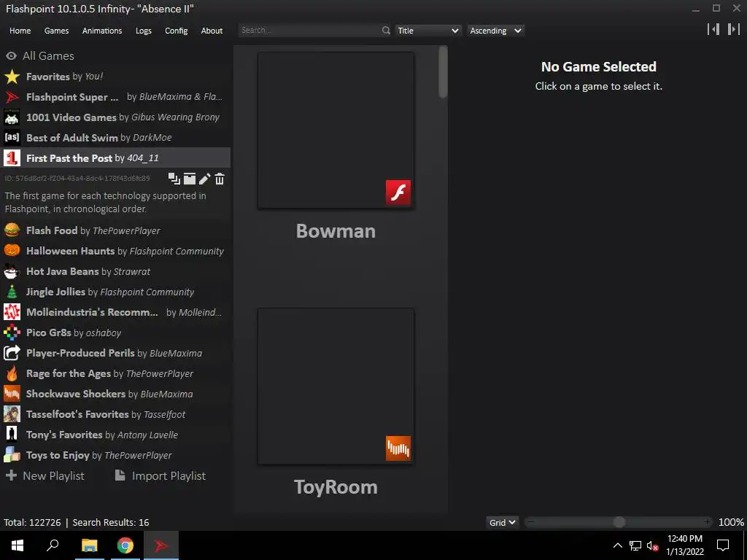Select the Toys to Enjoy playlist name
This screenshot has width=747, height=560.
(58, 455)
